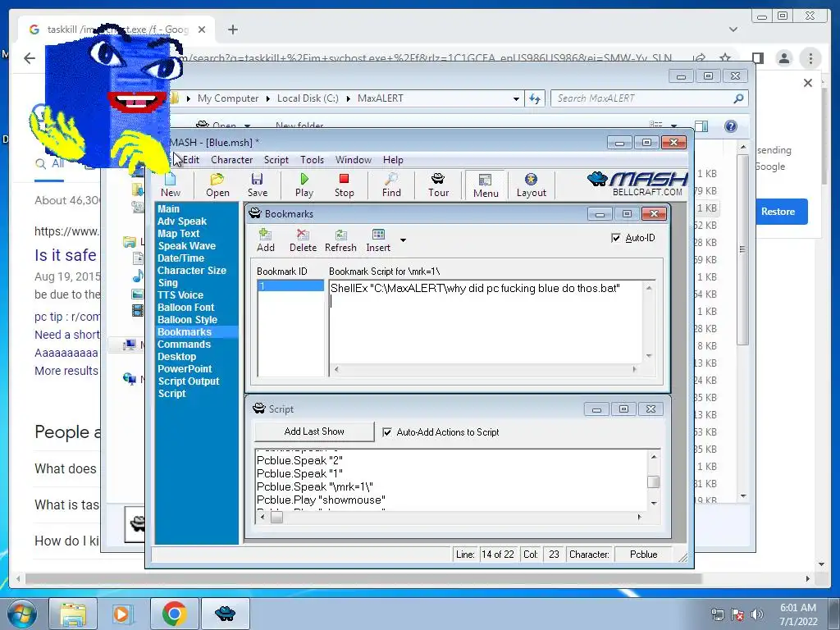The height and width of the screenshot is (630, 840).
Task: Go back in Chrome browser
Action: 30,58
